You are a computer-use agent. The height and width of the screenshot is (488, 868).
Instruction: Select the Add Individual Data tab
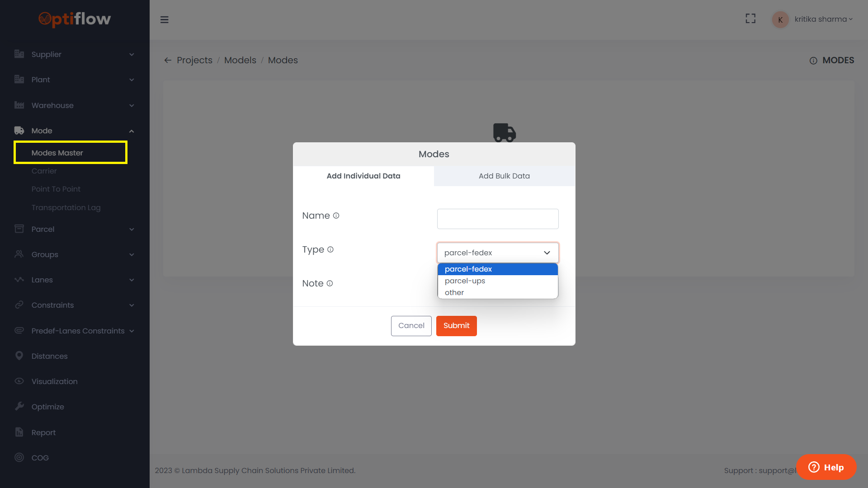click(x=363, y=176)
